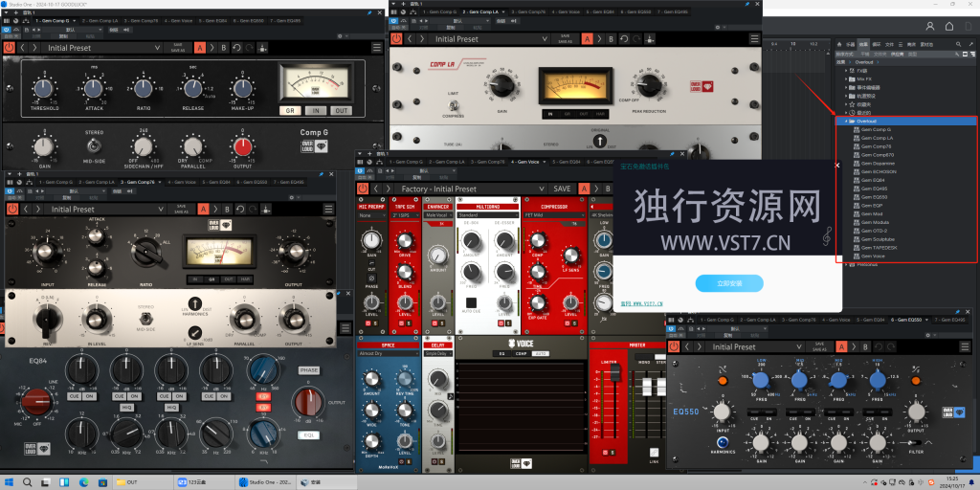Screen dimensions: 980x490
Task: Click SAVE button in Gem Voice header
Action: 562,189
